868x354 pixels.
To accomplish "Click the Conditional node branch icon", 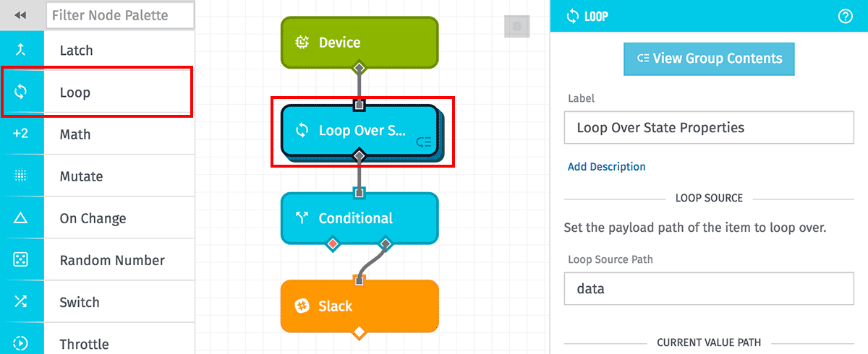I will [302, 218].
